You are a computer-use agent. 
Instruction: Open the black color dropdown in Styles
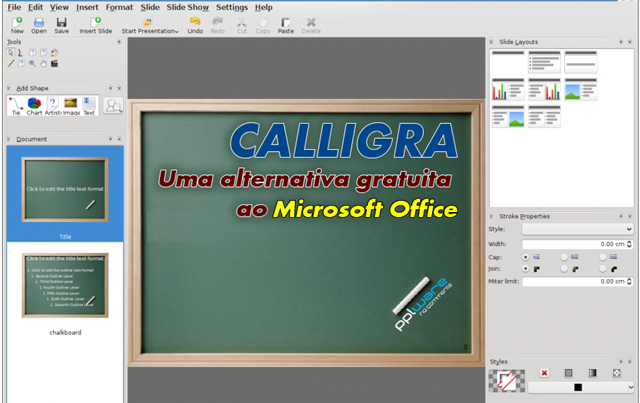[x=581, y=387]
